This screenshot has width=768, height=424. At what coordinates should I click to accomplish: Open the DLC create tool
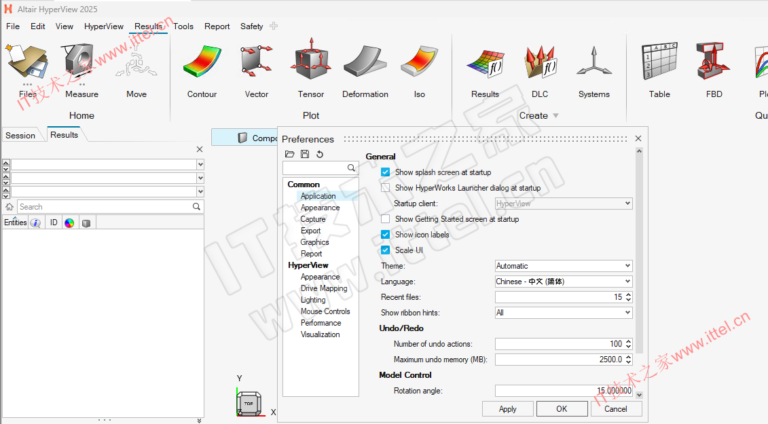(539, 66)
